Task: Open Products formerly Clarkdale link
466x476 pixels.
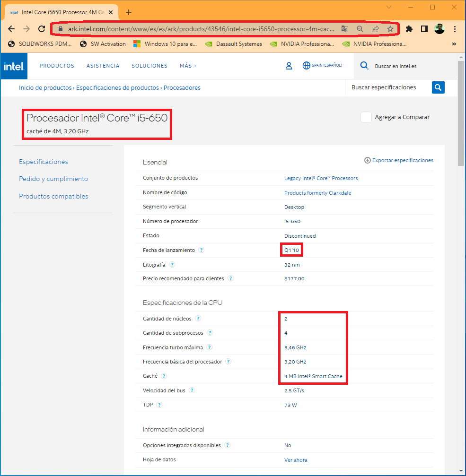Action: coord(318,193)
